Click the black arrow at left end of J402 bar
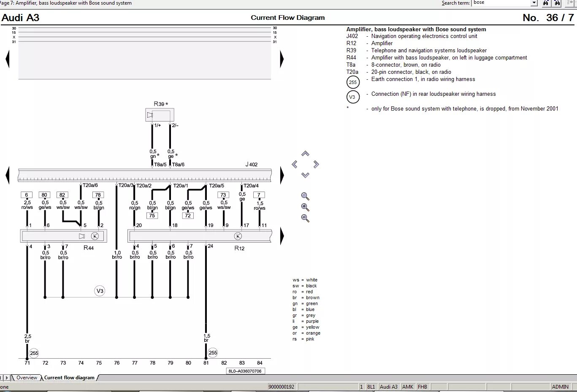 [7, 175]
